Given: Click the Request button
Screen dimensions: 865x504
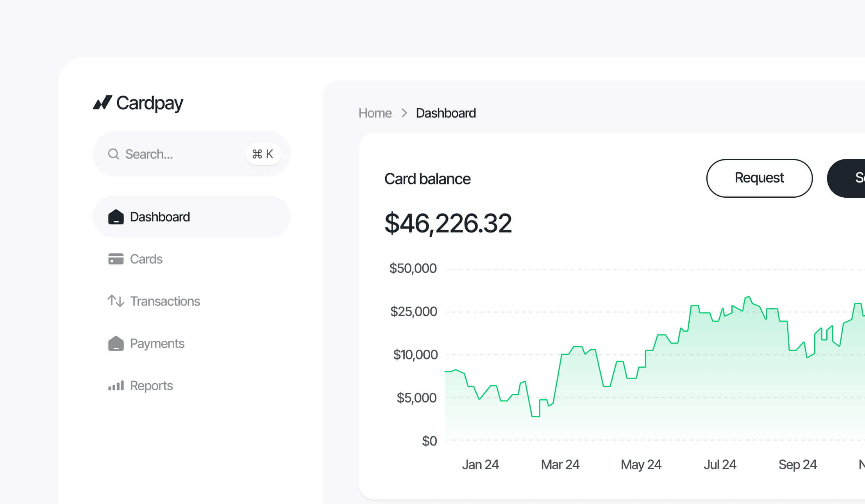Looking at the screenshot, I should [759, 178].
